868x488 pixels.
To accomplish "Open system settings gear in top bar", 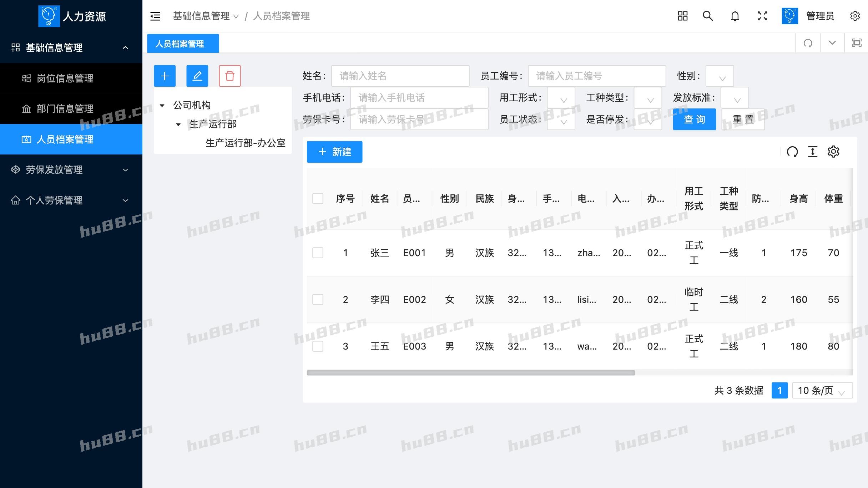I will click(855, 16).
